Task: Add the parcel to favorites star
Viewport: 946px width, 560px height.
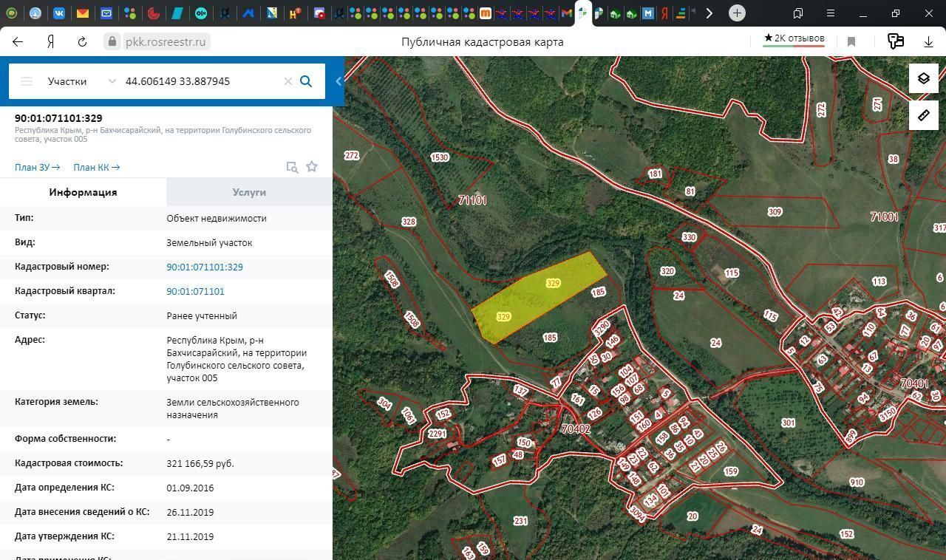Action: (x=312, y=167)
